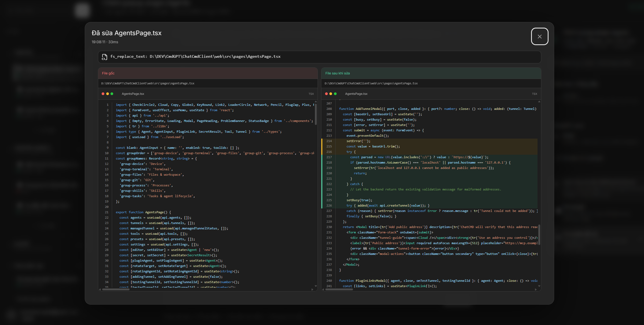644x325 pixels.
Task: Click line 226 'added(await api.createTunnel(value))'
Action: click(388, 205)
